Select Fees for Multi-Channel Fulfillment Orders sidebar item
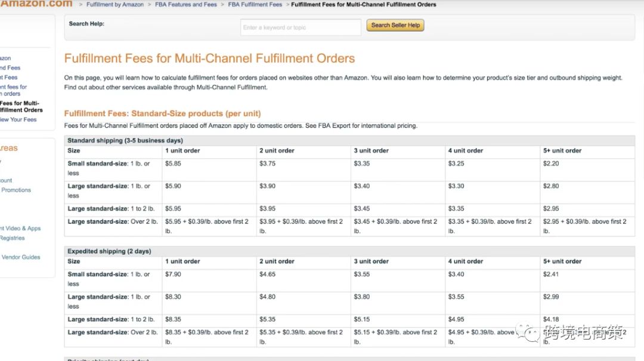Image resolution: width=644 pixels, height=361 pixels. 21,107
